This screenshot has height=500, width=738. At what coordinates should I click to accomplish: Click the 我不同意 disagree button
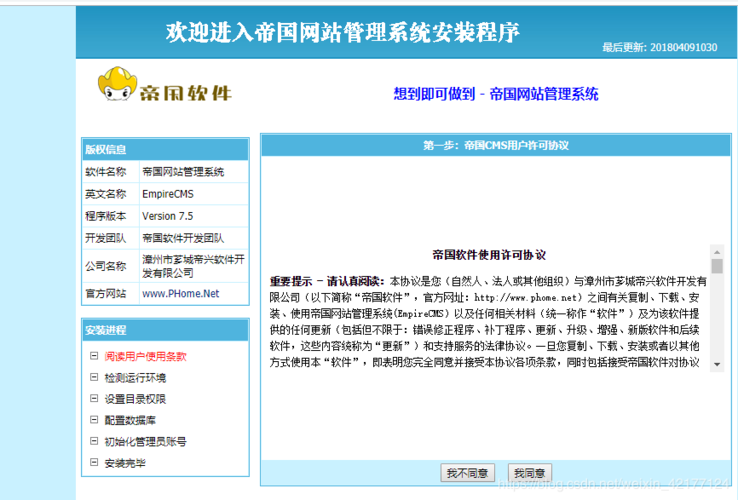(467, 473)
